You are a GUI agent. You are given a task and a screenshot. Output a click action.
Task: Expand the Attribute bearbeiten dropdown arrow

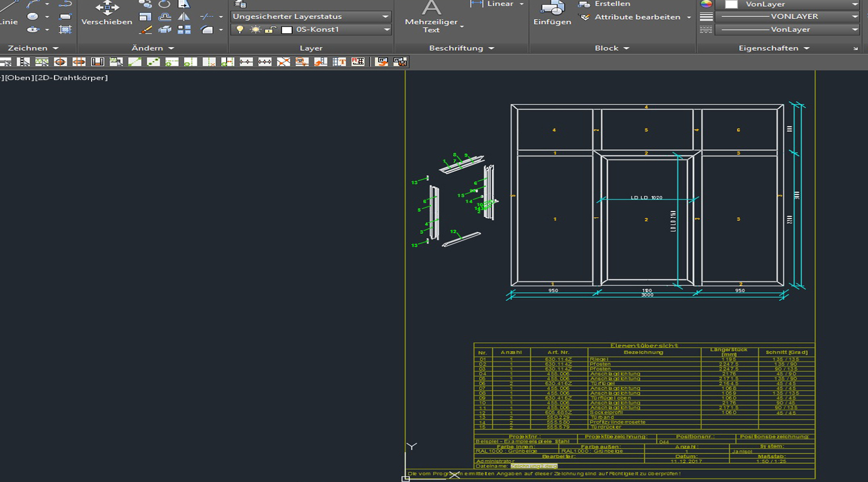[x=689, y=17]
